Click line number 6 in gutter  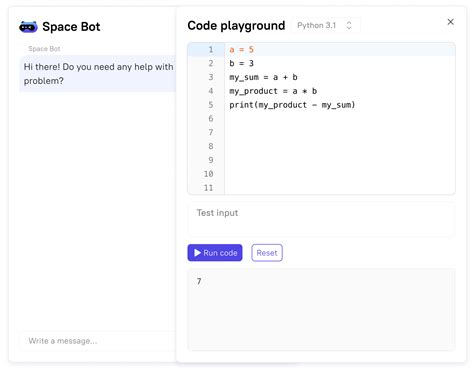211,119
